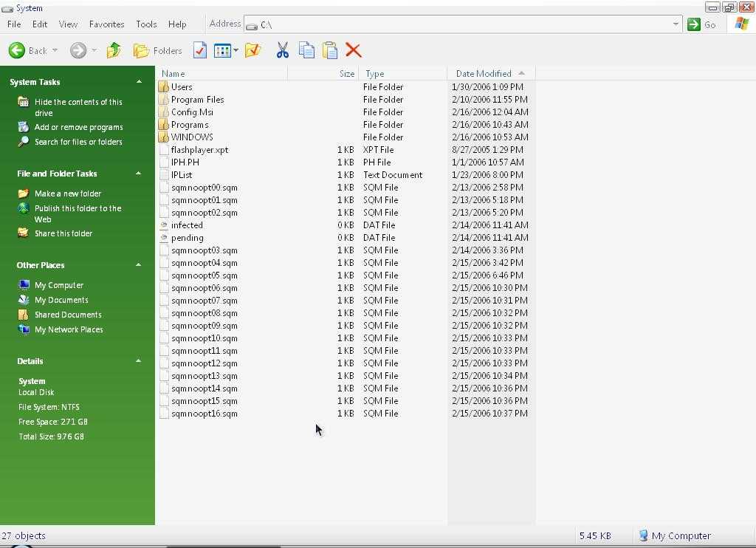The image size is (756, 548).
Task: Select the Programs folder icon
Action: [163, 125]
